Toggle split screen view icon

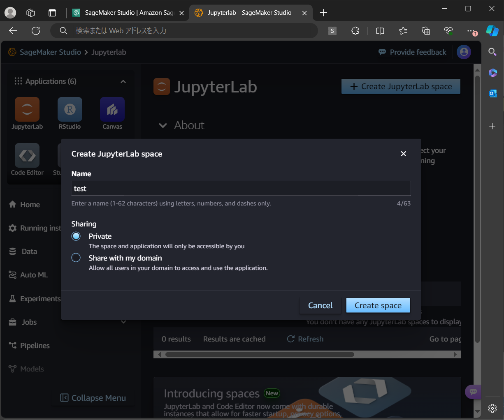pos(380,31)
